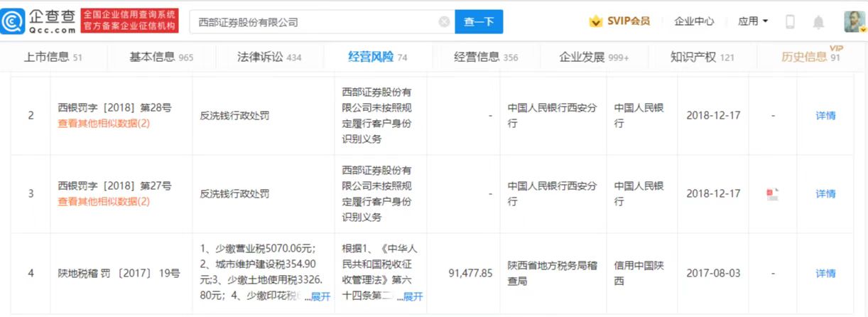The image size is (868, 317).
Task: Switch to the 企业发展 tab
Action: (x=594, y=57)
